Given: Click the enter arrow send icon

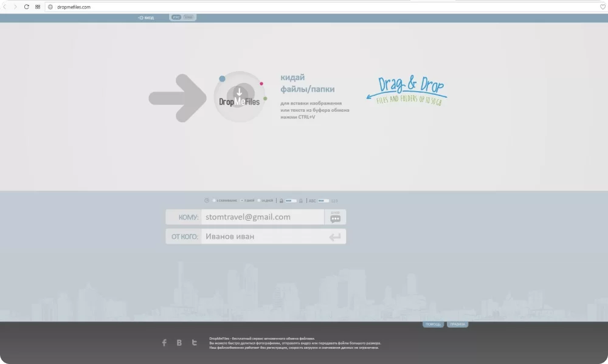Looking at the screenshot, I should pyautogui.click(x=334, y=237).
